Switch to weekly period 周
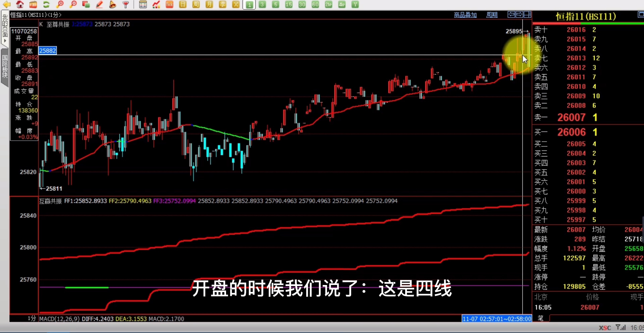The height and width of the screenshot is (333, 644). [196, 4]
